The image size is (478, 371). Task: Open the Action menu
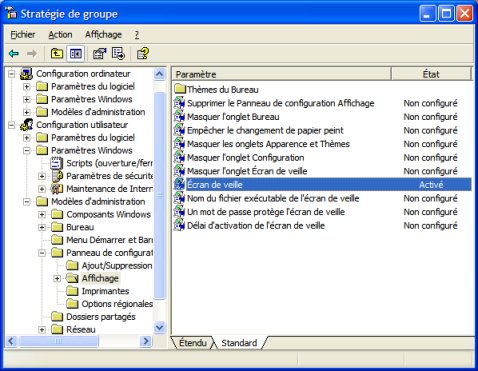60,34
